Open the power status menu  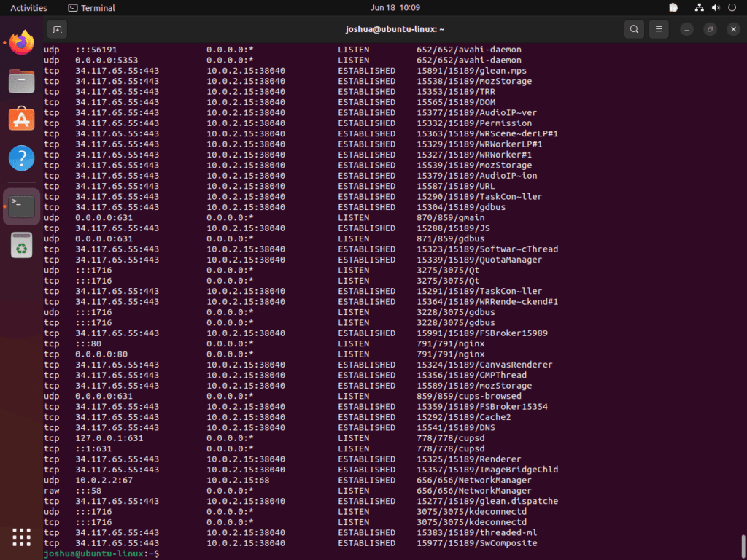730,8
